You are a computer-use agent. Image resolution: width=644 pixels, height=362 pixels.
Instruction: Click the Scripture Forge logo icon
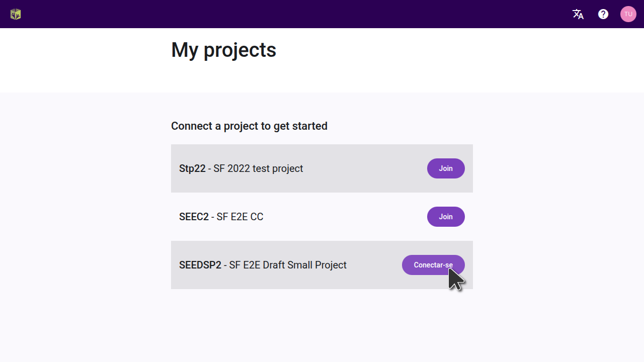[x=16, y=14]
